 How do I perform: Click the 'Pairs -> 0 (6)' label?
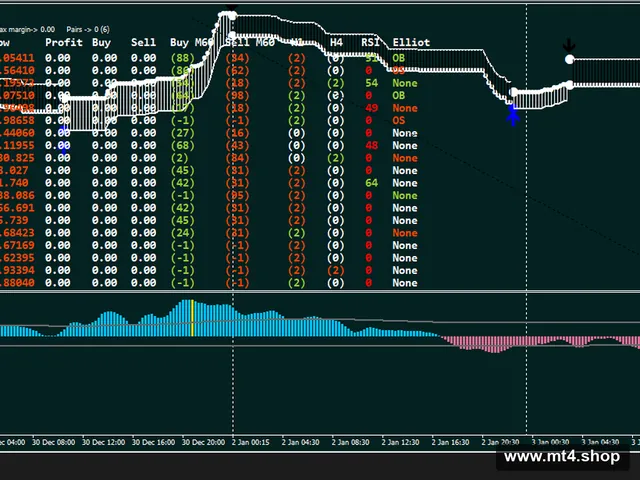[x=88, y=29]
